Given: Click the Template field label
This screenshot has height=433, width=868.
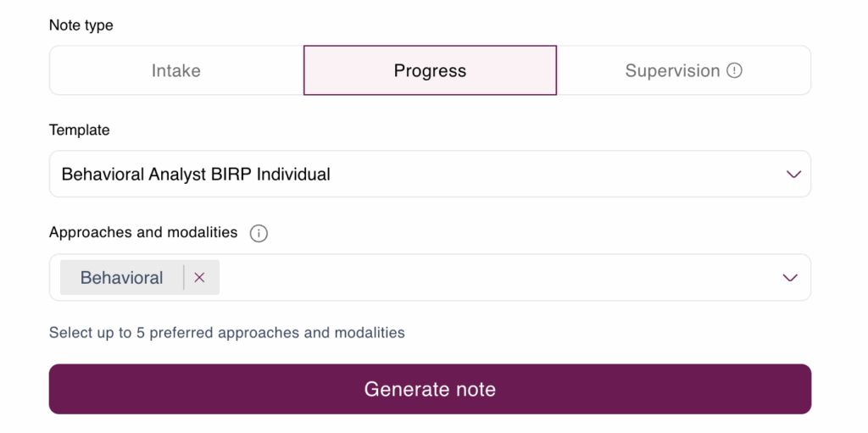Looking at the screenshot, I should tap(79, 130).
